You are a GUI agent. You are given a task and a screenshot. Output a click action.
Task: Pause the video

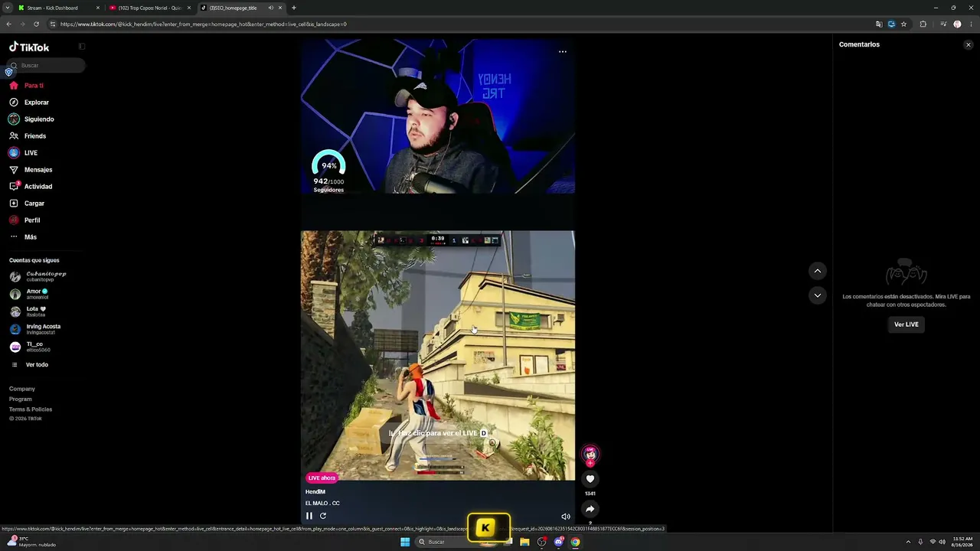click(309, 516)
